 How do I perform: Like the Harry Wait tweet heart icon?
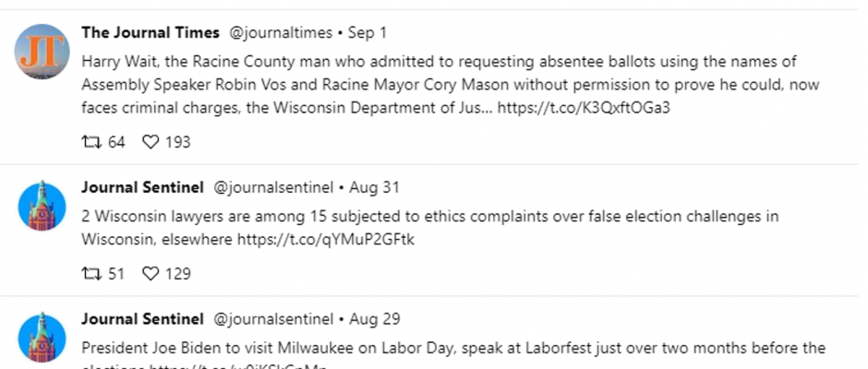[151, 142]
